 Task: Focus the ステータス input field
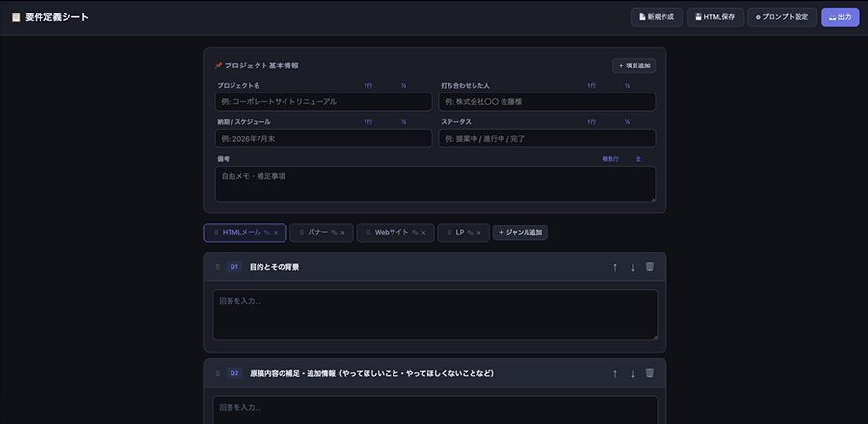point(547,138)
